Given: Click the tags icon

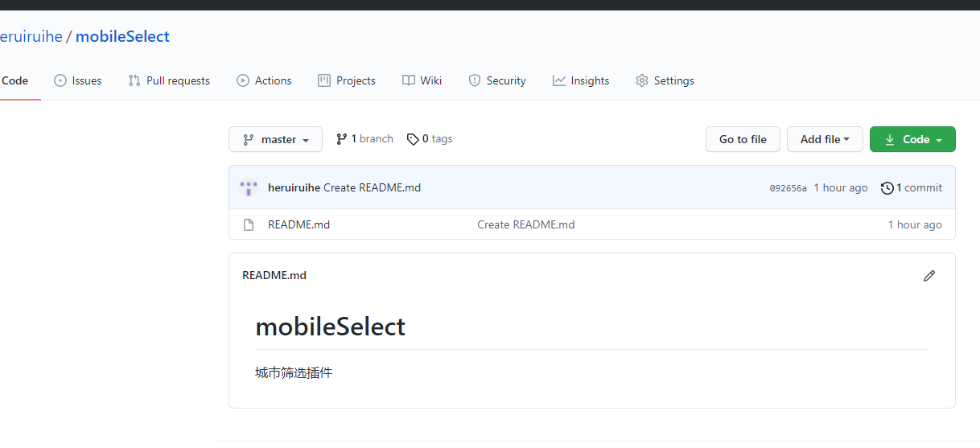Looking at the screenshot, I should pos(413,139).
